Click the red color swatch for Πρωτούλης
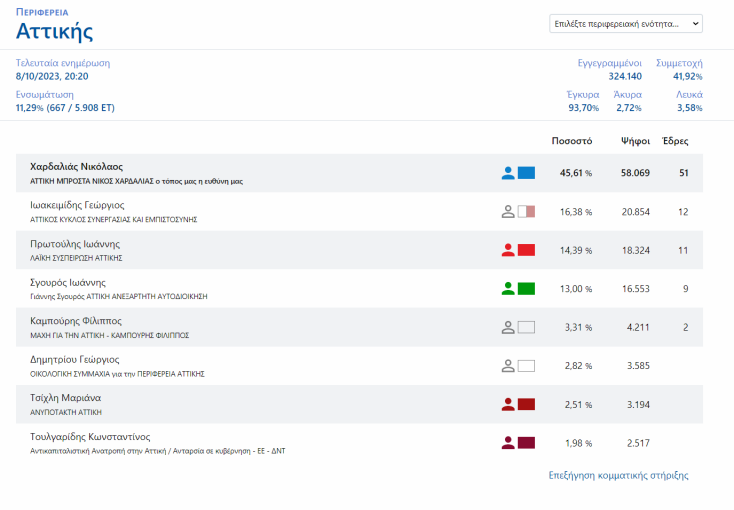This screenshot has width=734, height=510. (527, 249)
